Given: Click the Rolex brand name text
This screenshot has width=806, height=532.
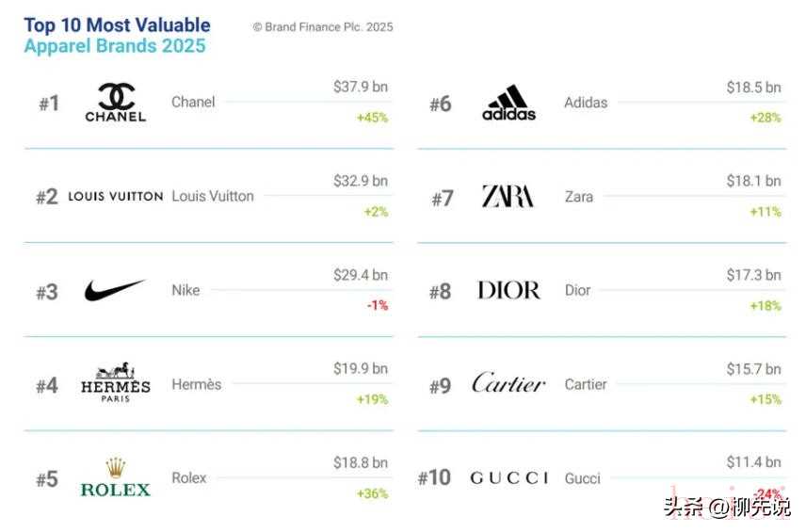Looking at the screenshot, I should click(x=190, y=478).
